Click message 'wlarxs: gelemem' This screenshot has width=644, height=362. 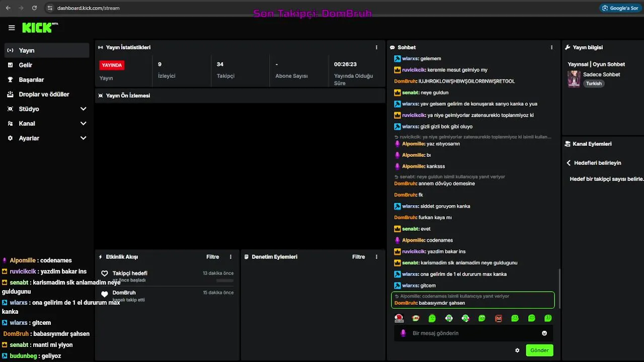[418, 59]
